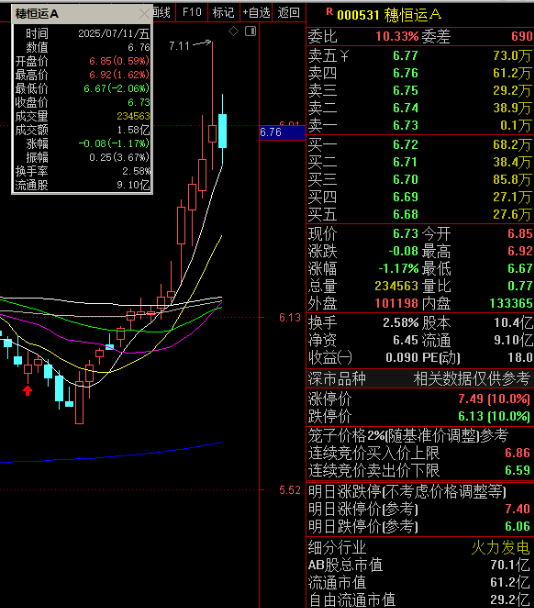The width and height of the screenshot is (534, 608).
Task: Click the 委比 value 10.33%
Action: click(397, 37)
